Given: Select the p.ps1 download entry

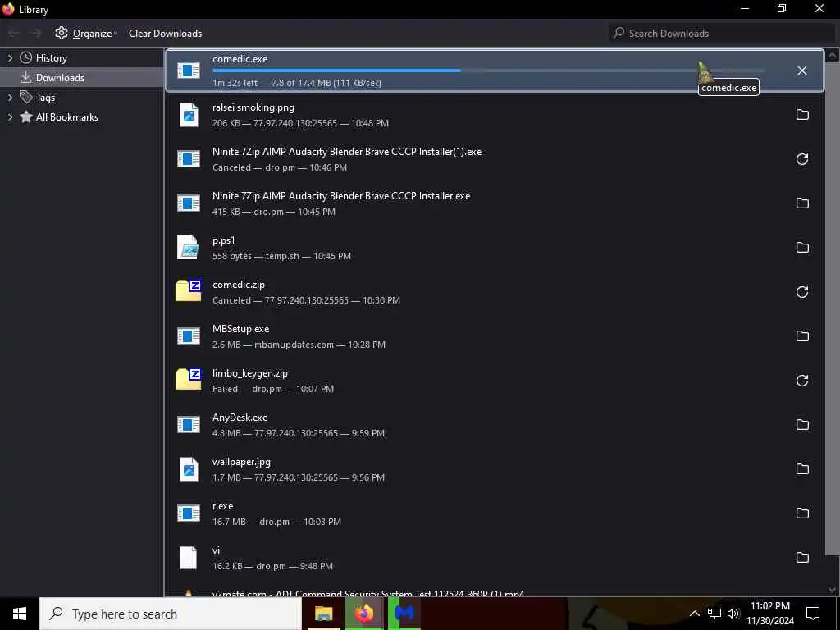Looking at the screenshot, I should pyautogui.click(x=495, y=248).
